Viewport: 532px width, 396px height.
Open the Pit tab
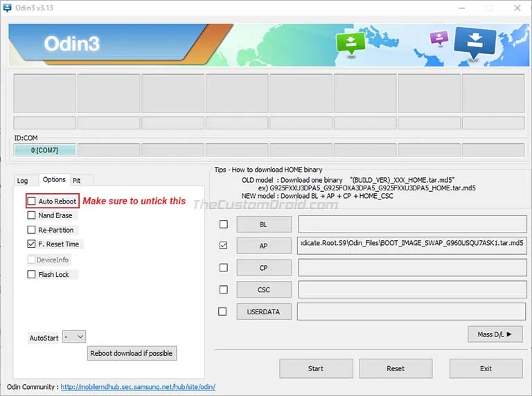coord(77,181)
